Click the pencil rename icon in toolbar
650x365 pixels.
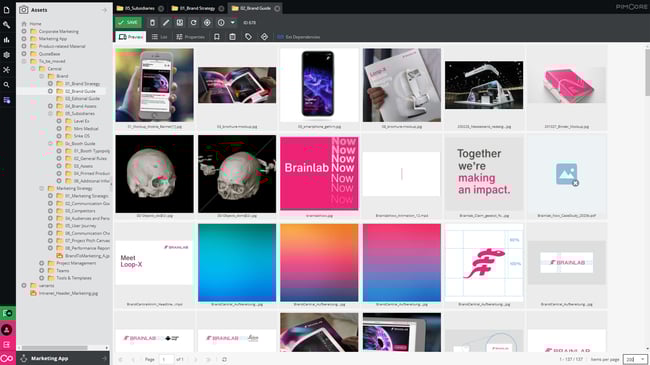[x=166, y=23]
